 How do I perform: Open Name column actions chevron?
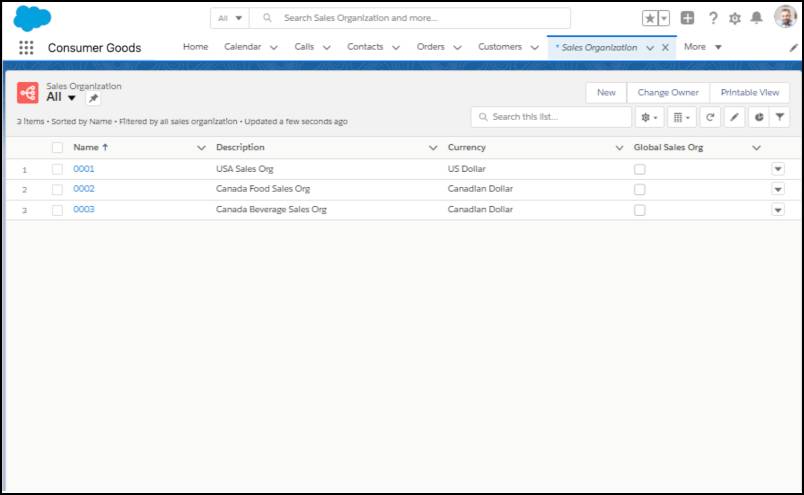pyautogui.click(x=201, y=148)
